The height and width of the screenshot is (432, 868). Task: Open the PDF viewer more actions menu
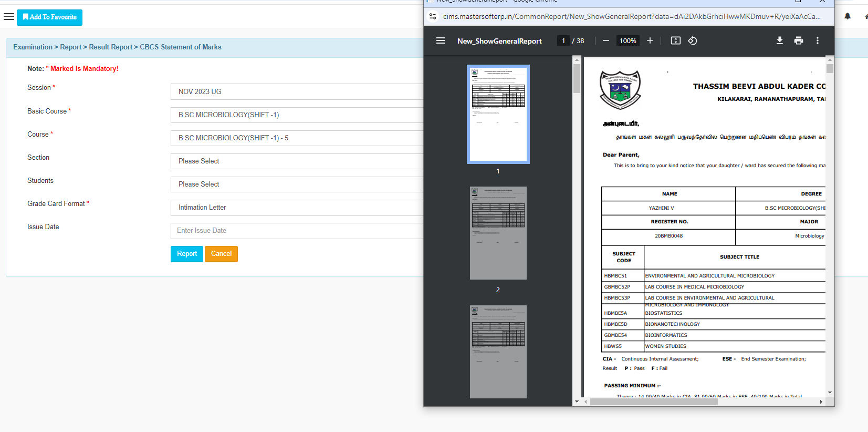pyautogui.click(x=818, y=40)
